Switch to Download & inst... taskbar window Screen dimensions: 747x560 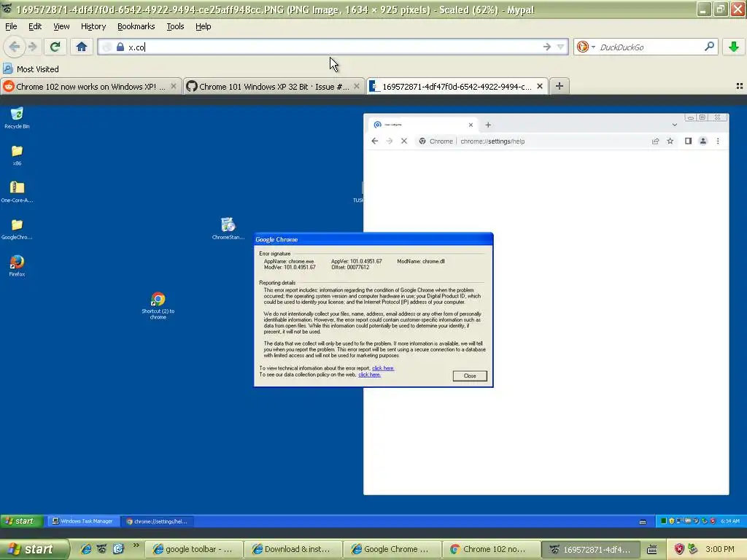[293, 549]
